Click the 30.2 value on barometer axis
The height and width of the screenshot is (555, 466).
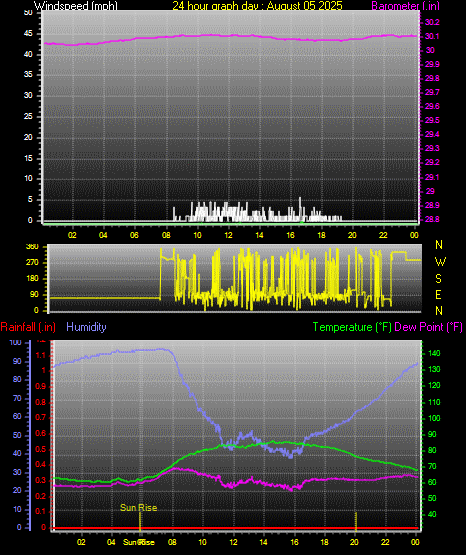tap(432, 22)
